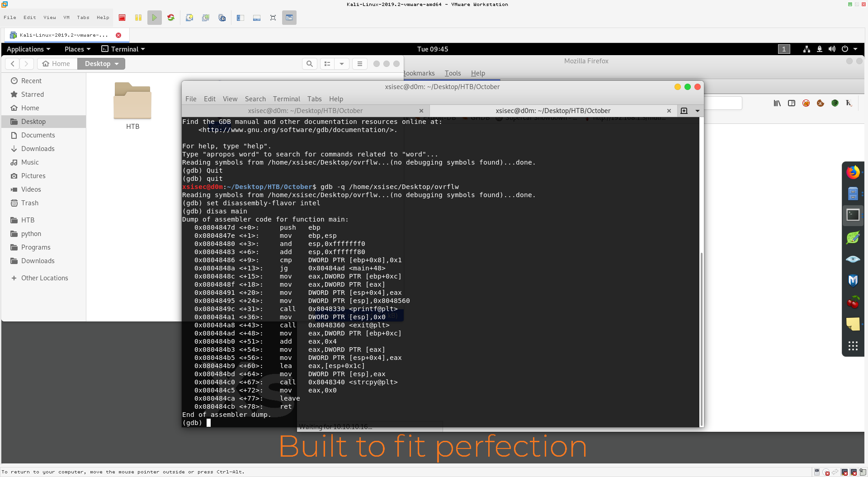
Task: Launch Firefox from the dock
Action: pos(853,172)
